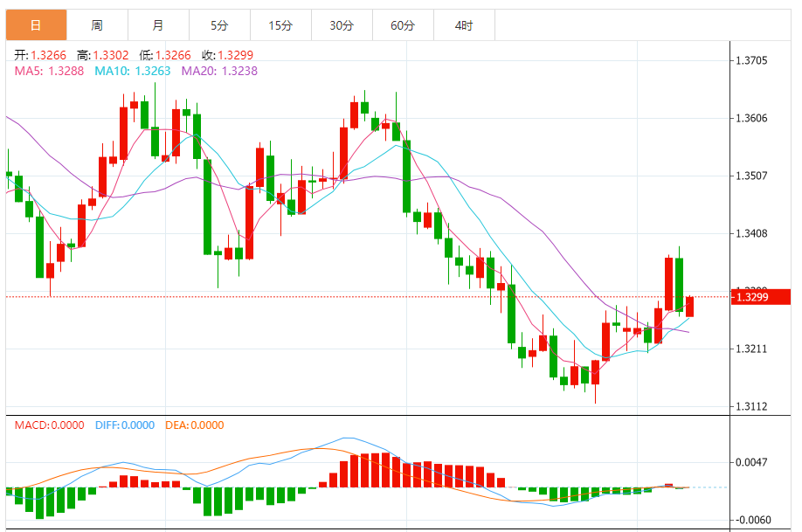The width and height of the screenshot is (802, 532).
Task: Click the 高:1.3302 high price value
Action: pos(103,55)
